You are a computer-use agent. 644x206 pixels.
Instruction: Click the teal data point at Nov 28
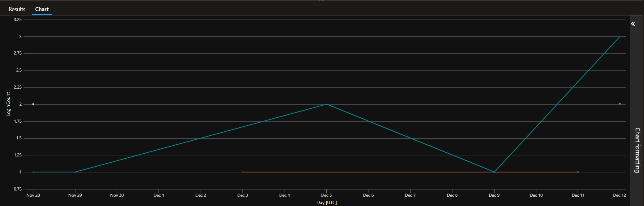click(x=33, y=172)
